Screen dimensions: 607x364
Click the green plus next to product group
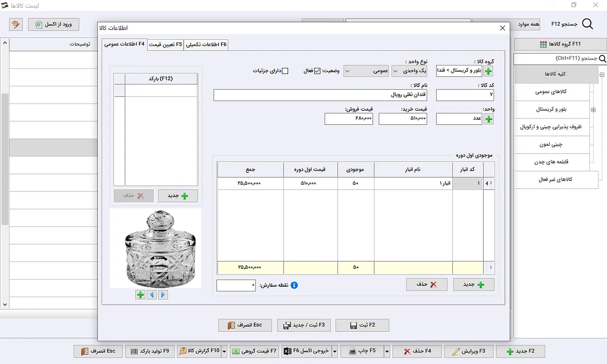tap(488, 72)
